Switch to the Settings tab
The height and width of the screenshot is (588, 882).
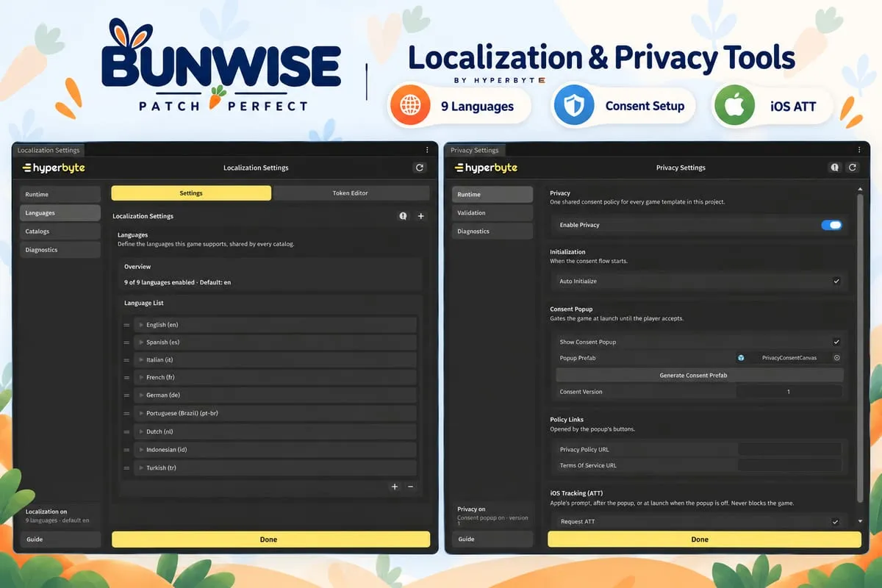pos(191,193)
